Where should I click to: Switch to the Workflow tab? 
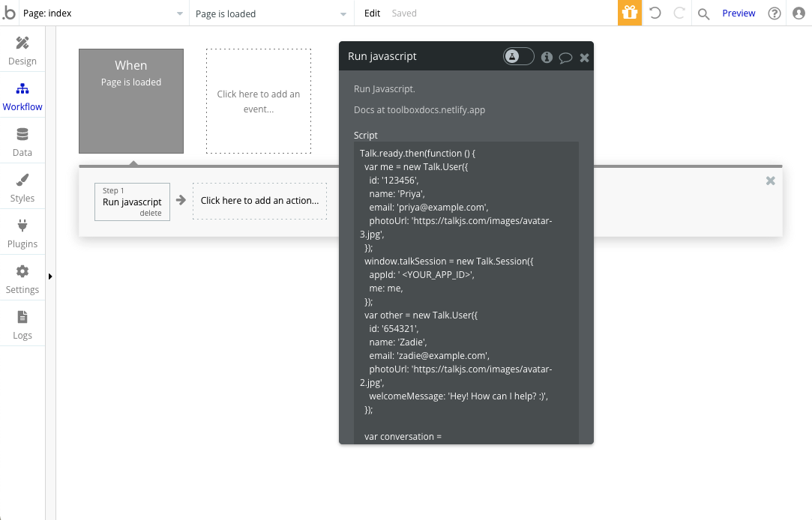(22, 97)
